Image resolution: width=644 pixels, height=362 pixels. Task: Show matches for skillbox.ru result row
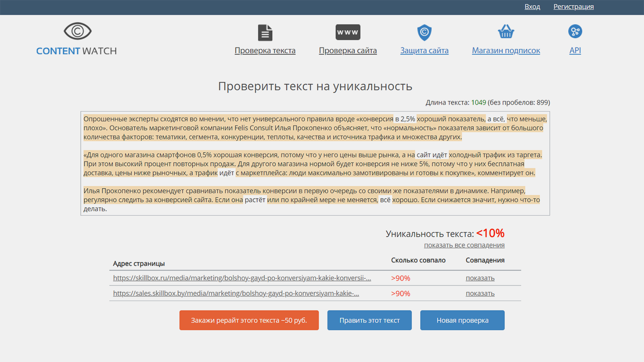tap(480, 278)
